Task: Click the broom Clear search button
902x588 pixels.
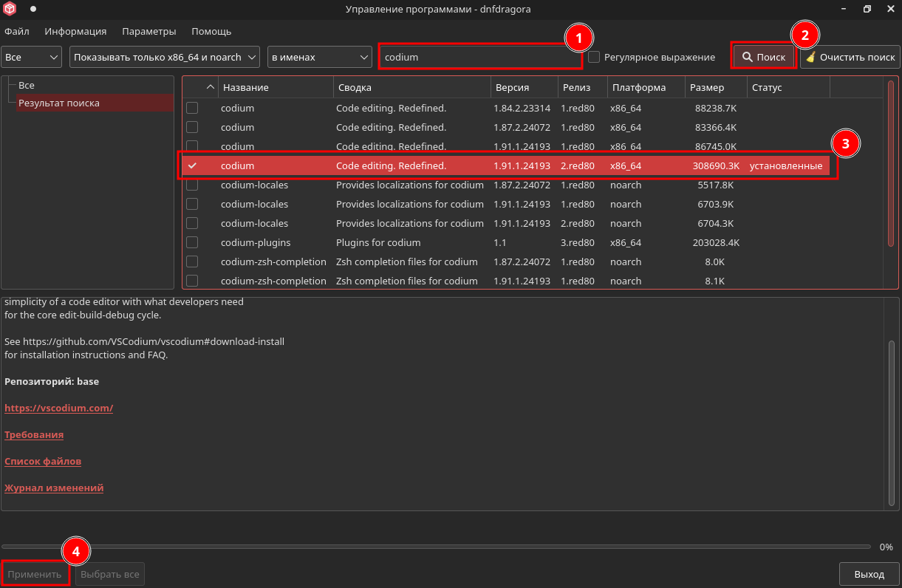Action: (x=850, y=57)
